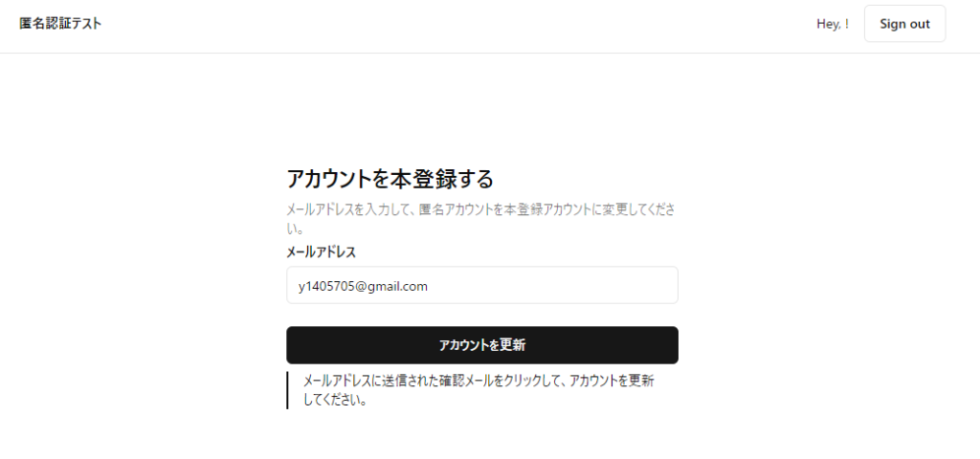
Task: Click the メールアドレス field label
Action: point(321,251)
